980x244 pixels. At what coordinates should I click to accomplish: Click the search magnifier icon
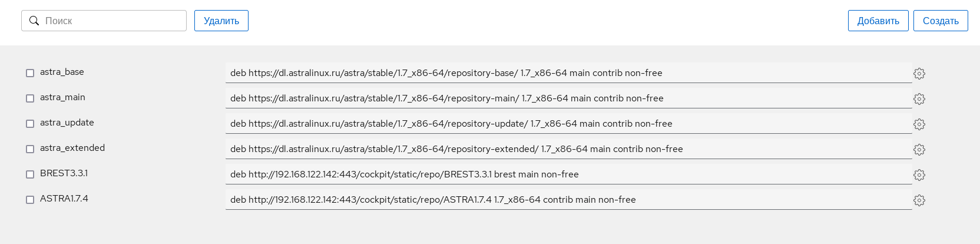(34, 21)
